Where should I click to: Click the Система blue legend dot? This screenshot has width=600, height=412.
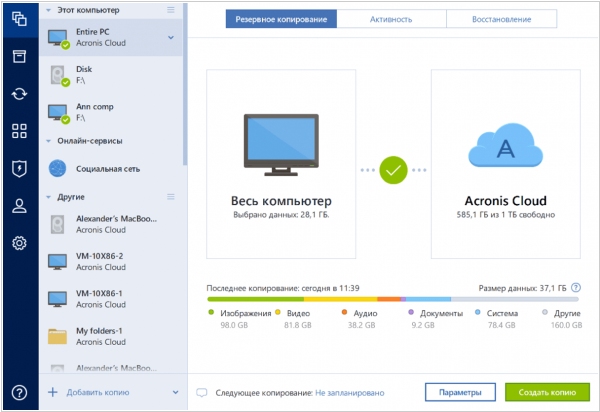478,313
